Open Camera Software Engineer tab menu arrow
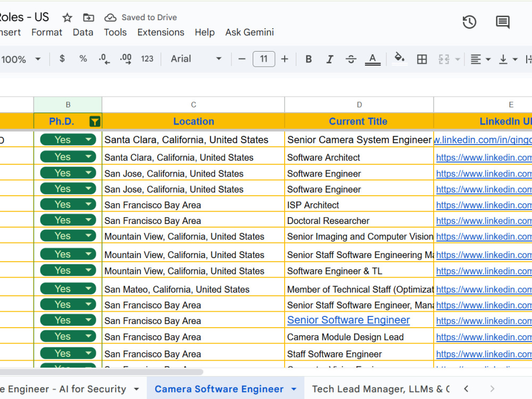Viewport: 532px width, 399px height. click(294, 389)
